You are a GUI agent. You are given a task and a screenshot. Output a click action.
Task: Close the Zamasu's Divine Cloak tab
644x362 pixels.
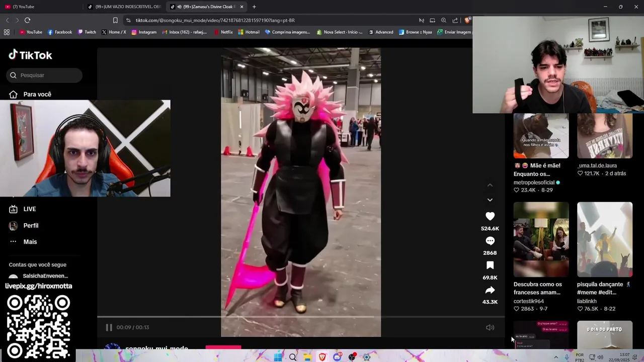(x=242, y=7)
